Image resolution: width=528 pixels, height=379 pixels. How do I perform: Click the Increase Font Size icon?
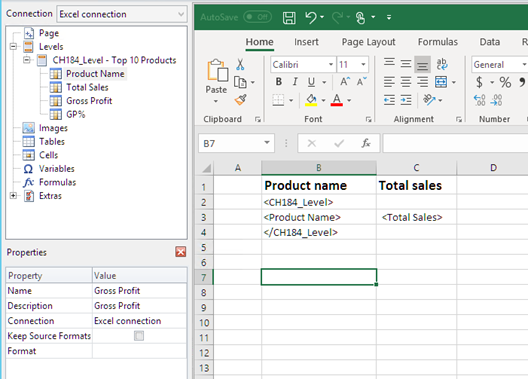click(345, 82)
